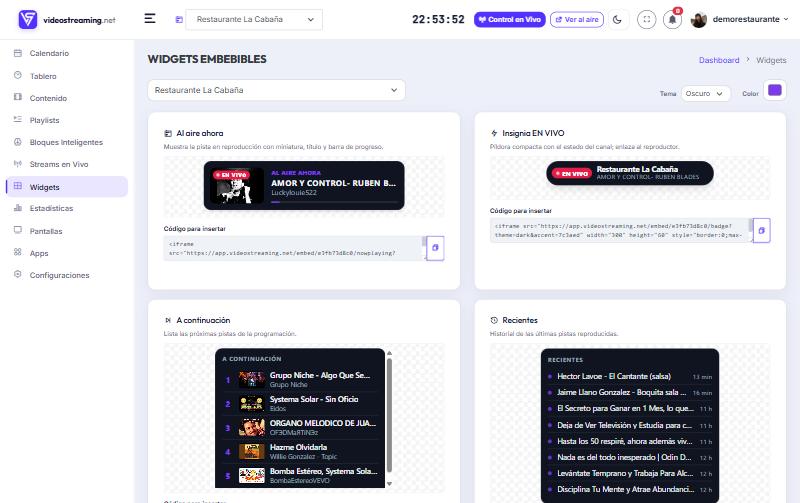Viewport: 800px width, 503px height.
Task: Click scroll-down arrow of A continuación list
Action: point(389,483)
